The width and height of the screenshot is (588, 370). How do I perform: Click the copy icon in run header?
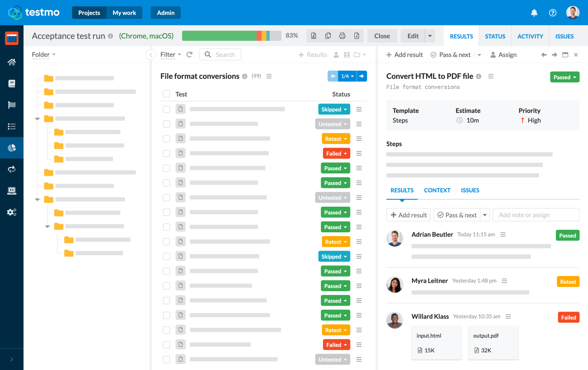tap(328, 36)
